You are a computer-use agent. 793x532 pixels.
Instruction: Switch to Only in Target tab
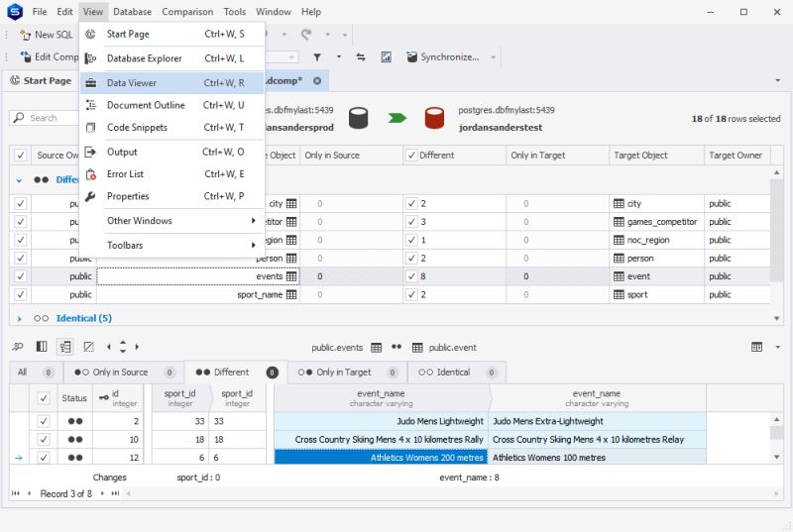(x=347, y=372)
